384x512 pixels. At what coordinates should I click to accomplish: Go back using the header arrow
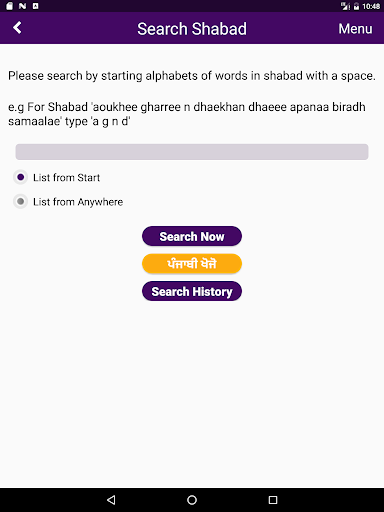(x=17, y=28)
